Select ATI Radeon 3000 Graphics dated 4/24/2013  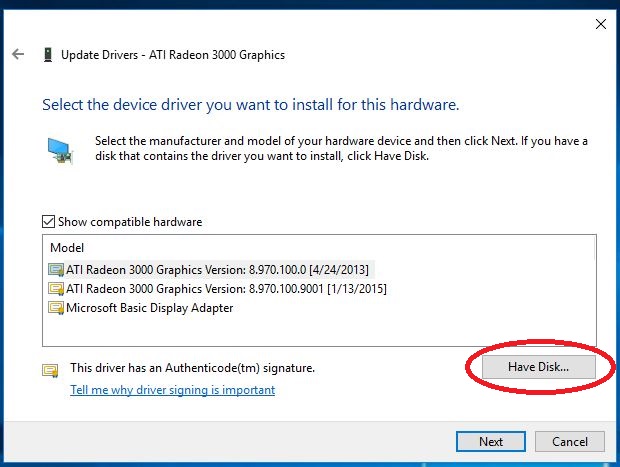pyautogui.click(x=217, y=269)
